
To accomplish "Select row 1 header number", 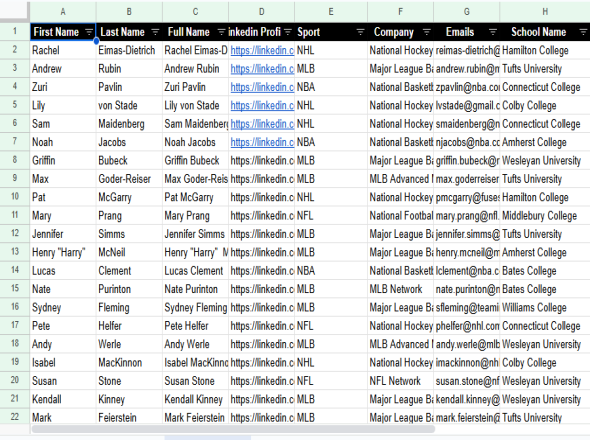I will (15, 31).
